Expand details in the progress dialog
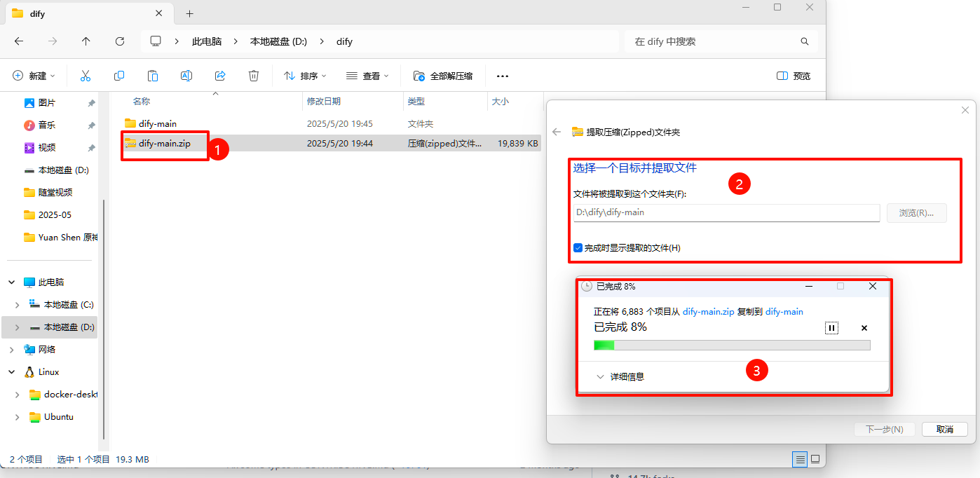The height and width of the screenshot is (478, 980). (x=620, y=376)
